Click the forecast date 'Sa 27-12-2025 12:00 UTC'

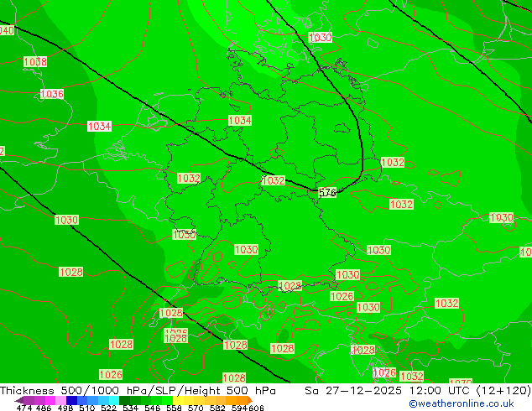[389, 390]
